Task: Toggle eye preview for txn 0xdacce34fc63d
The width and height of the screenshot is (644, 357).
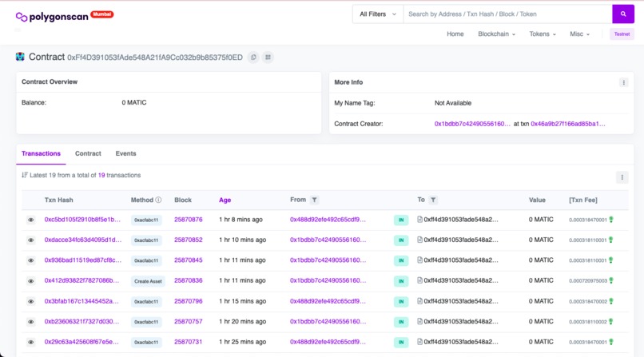Action: point(31,240)
